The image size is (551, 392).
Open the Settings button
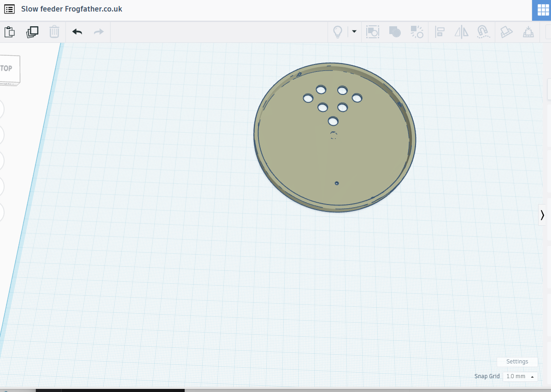click(x=517, y=362)
